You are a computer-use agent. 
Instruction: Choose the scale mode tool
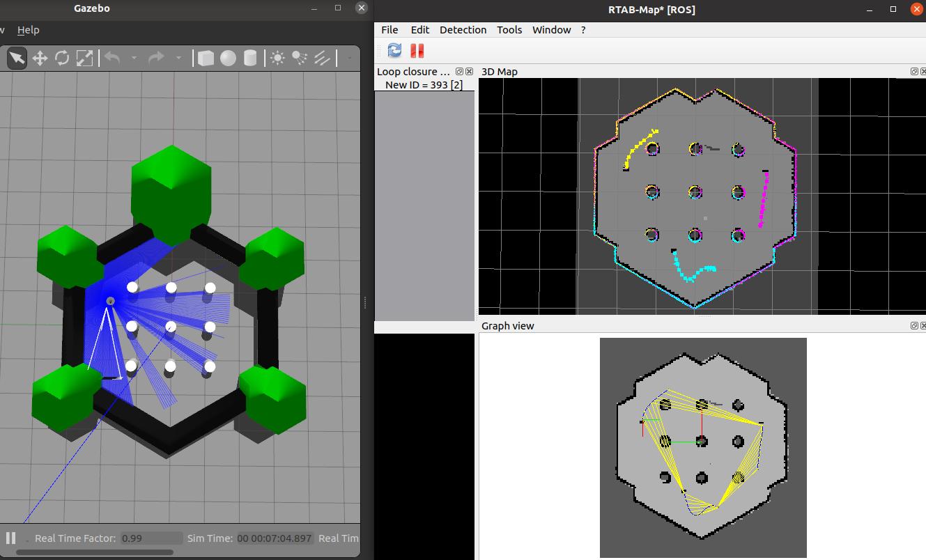coord(84,58)
